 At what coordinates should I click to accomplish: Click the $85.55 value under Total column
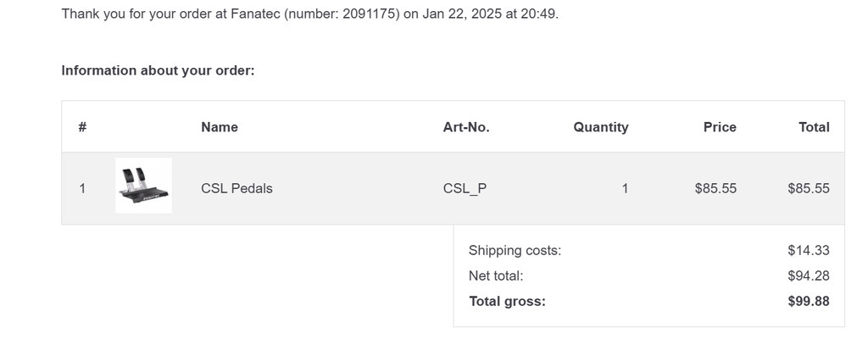pyautogui.click(x=809, y=188)
